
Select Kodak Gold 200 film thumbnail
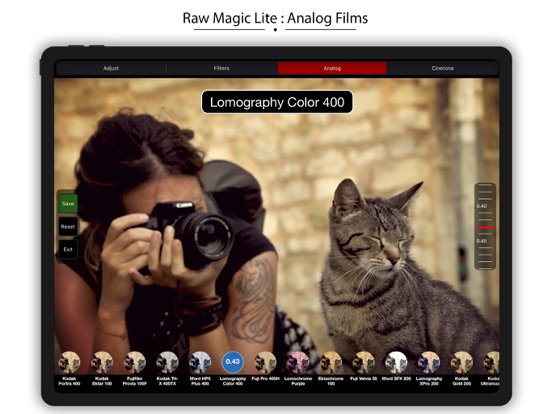[x=462, y=362]
